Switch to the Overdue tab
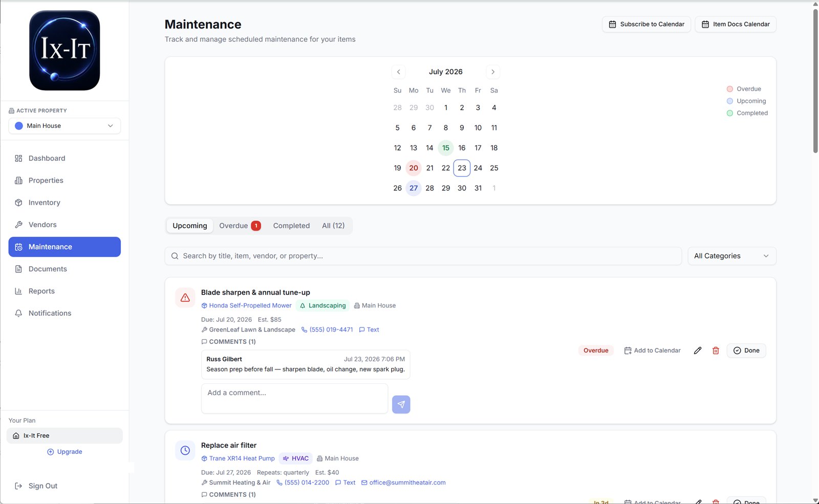The image size is (819, 504). (240, 226)
